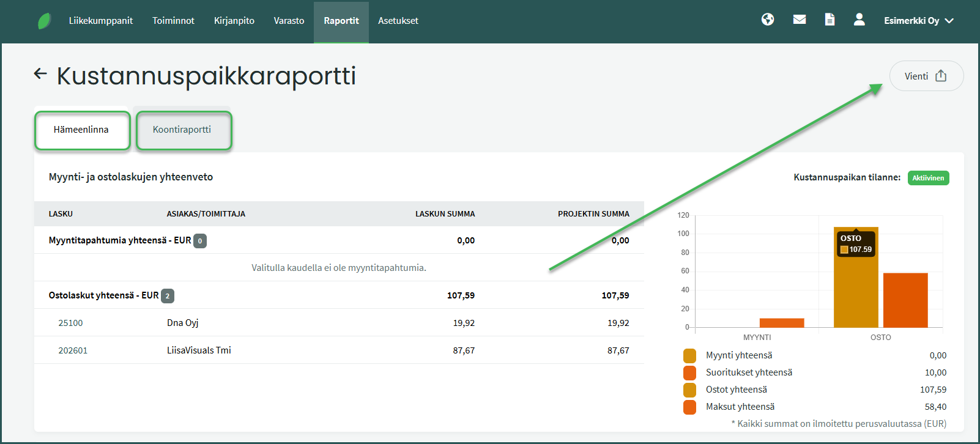Open the Kirjanpito menu
980x444 pixels.
(x=234, y=21)
